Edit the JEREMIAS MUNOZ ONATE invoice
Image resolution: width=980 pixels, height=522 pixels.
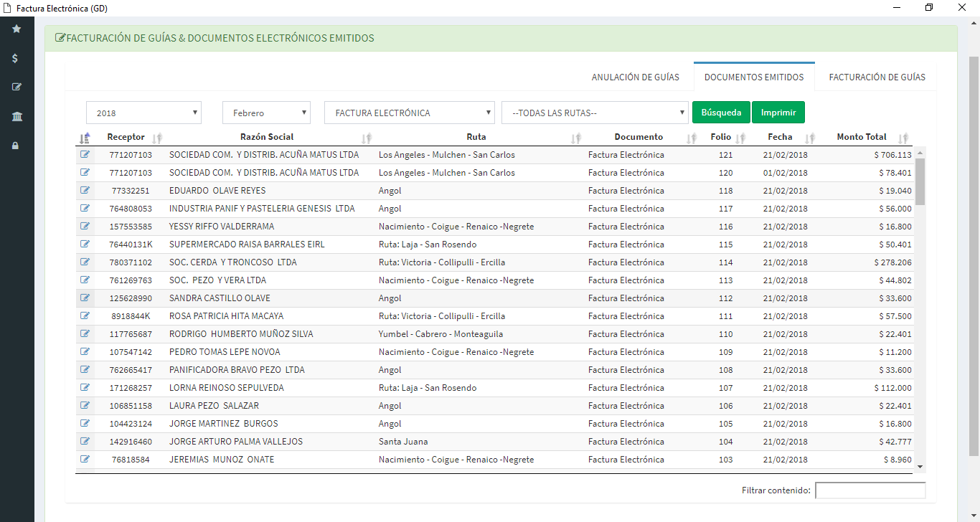click(85, 459)
